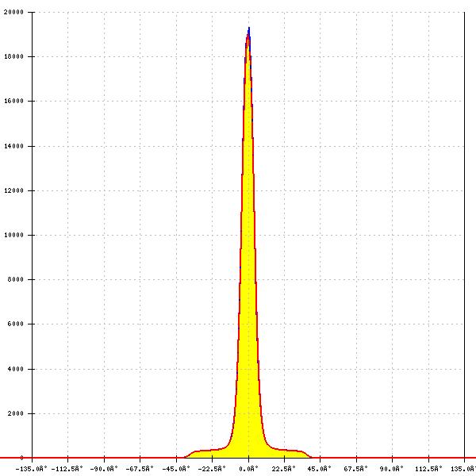Click the 12000 y-axis label
Screen dimensions: 476x476
(x=13, y=190)
